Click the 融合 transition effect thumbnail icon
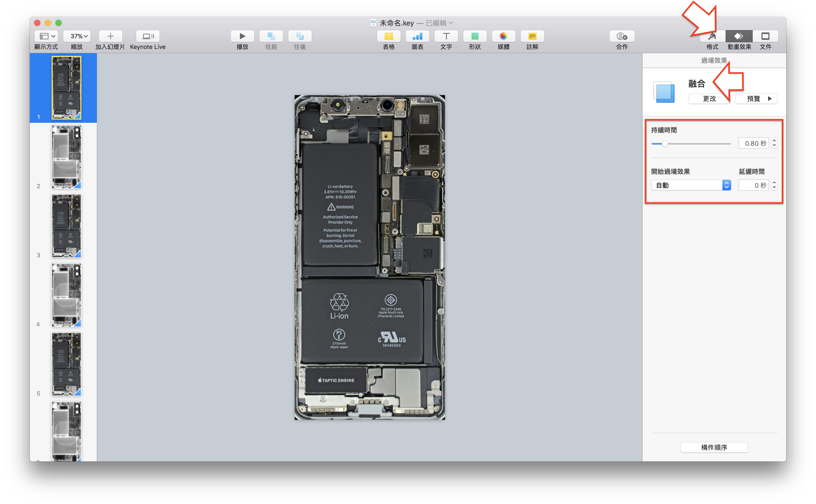The width and height of the screenshot is (816, 504). 664,92
